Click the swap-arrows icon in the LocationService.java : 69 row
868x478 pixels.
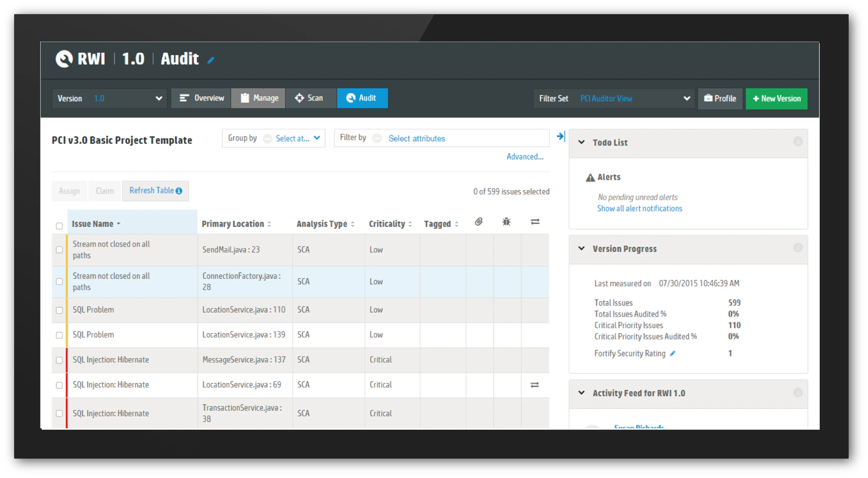click(x=535, y=385)
